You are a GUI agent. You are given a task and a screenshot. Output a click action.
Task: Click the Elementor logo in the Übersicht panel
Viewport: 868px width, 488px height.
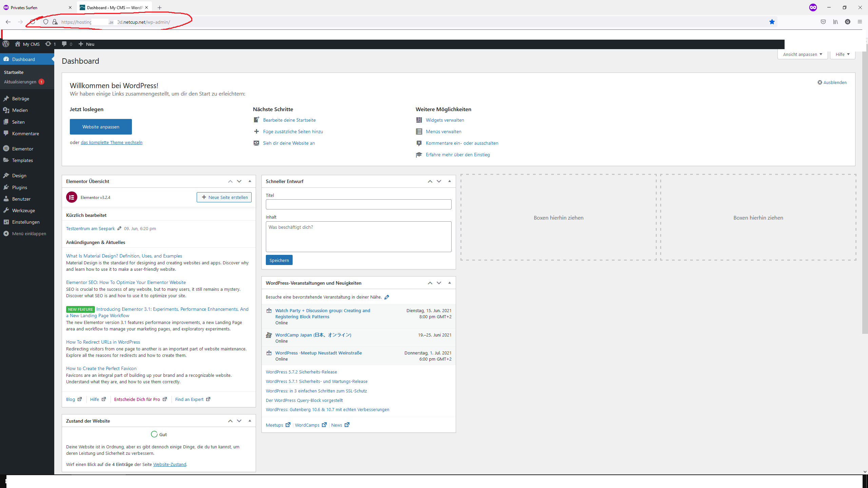tap(72, 197)
